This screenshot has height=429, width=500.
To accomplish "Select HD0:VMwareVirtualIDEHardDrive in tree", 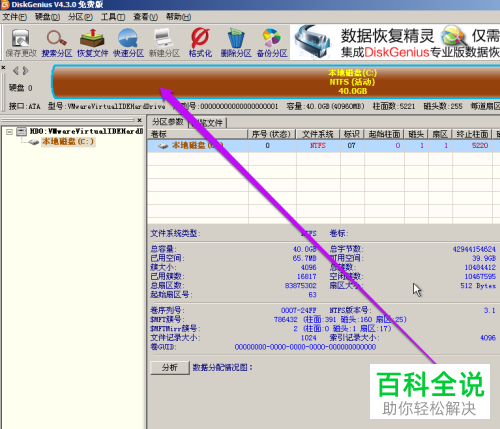I will (x=86, y=131).
